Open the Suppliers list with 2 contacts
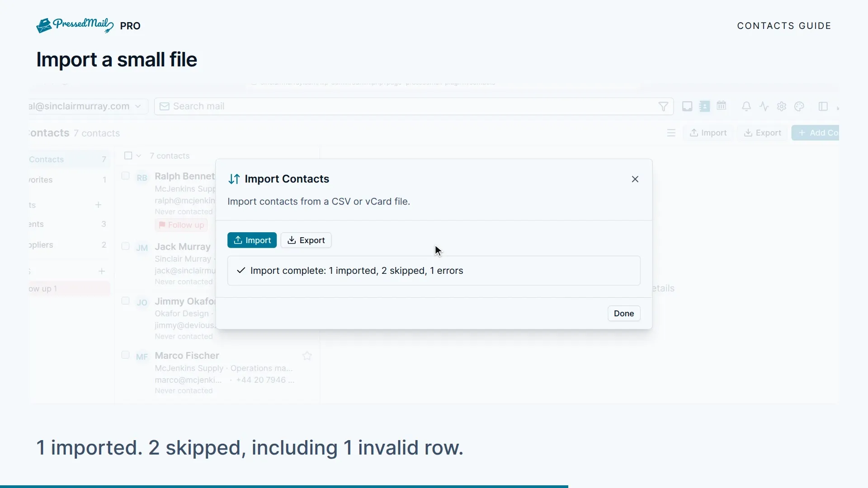Image resolution: width=868 pixels, height=488 pixels. [x=69, y=245]
